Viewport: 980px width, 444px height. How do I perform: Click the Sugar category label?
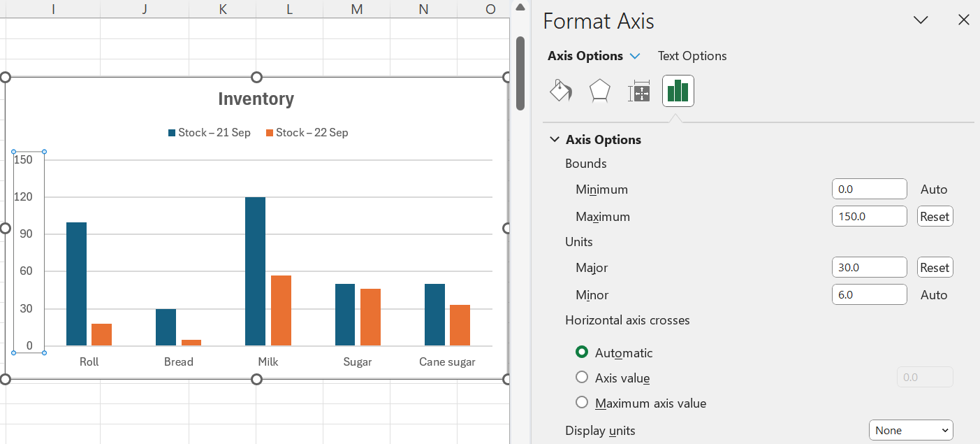[x=358, y=361]
